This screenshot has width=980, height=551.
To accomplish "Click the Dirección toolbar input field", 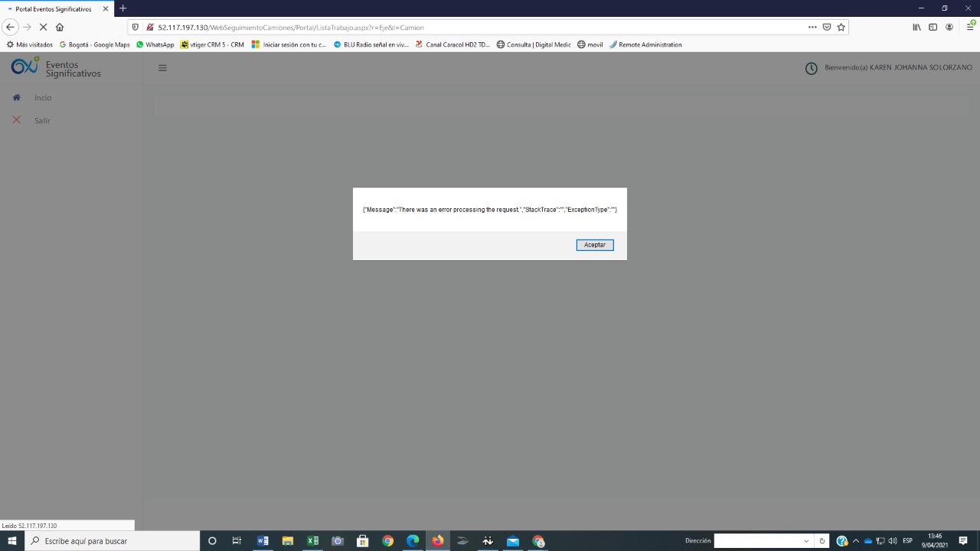I will (x=758, y=541).
